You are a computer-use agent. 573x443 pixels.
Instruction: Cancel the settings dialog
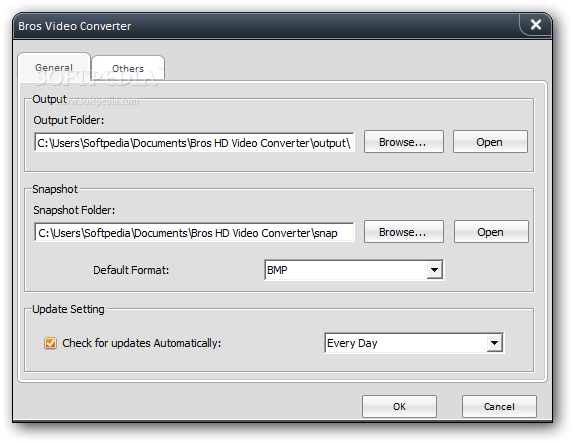click(x=499, y=406)
